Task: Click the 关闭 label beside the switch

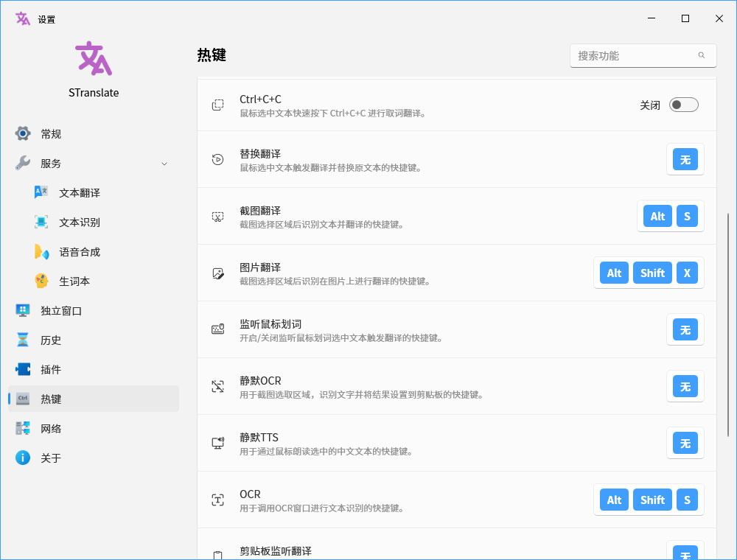Action: (650, 105)
